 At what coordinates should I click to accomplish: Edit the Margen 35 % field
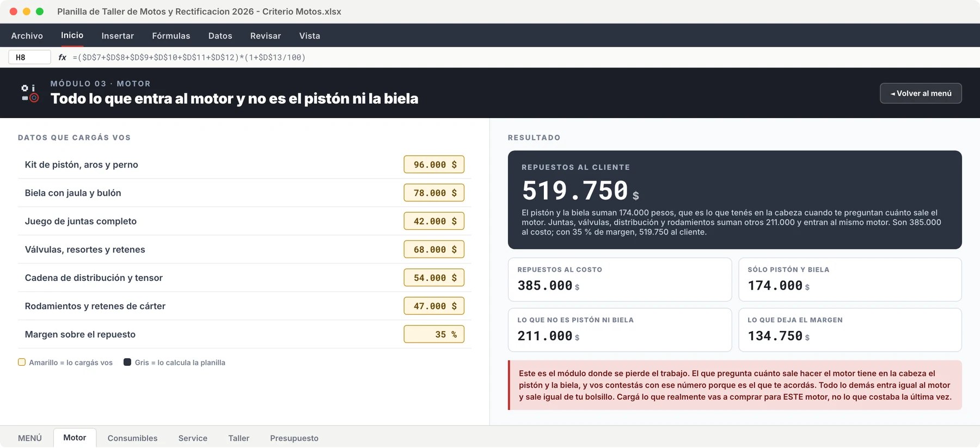pyautogui.click(x=434, y=334)
